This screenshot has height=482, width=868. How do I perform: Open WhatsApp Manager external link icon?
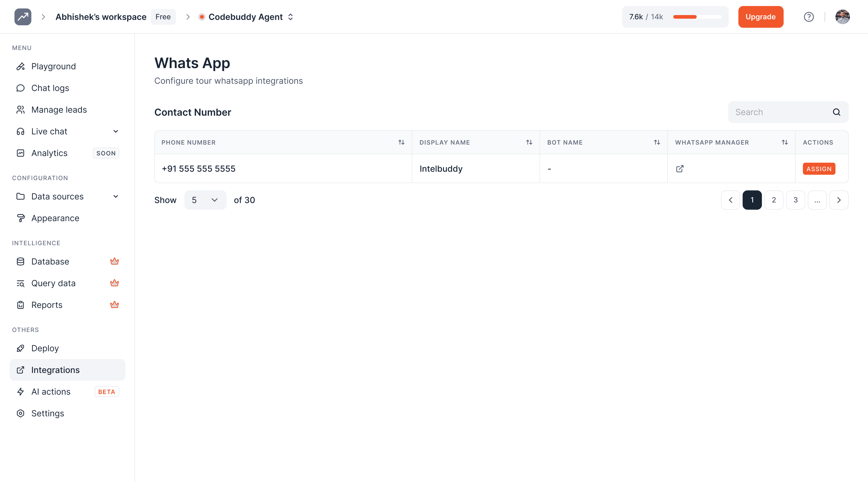point(680,169)
